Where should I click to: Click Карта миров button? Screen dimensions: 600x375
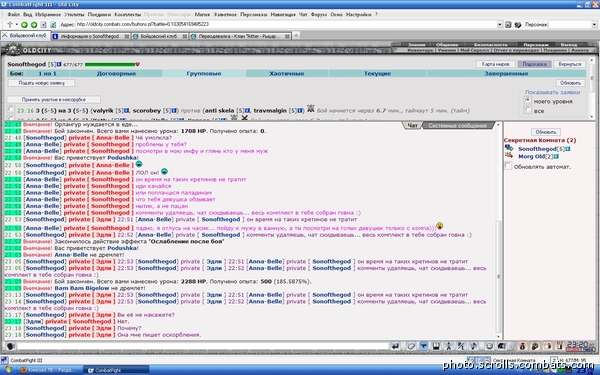pos(495,64)
